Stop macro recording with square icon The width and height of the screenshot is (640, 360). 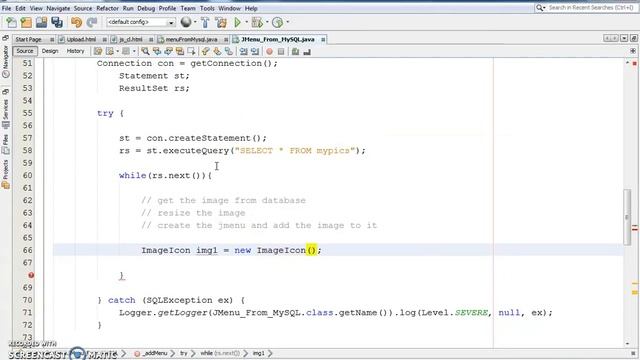tap(281, 51)
